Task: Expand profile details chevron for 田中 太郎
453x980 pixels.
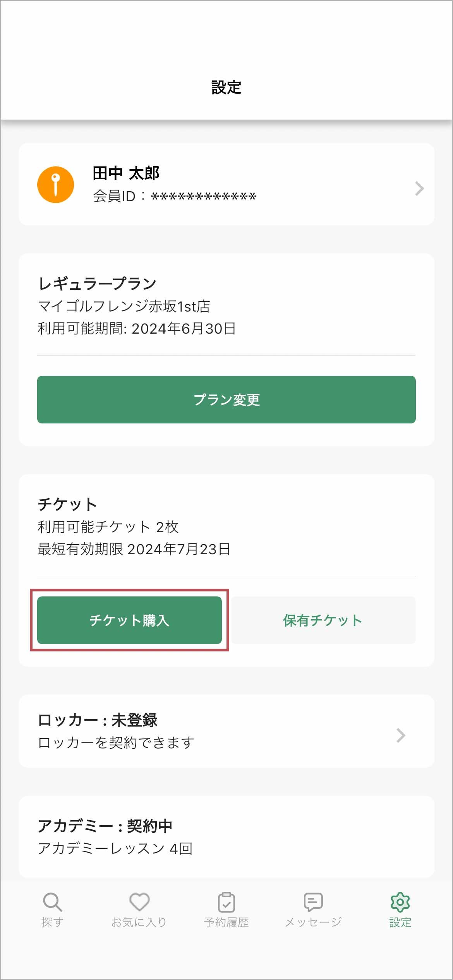Action: 419,188
